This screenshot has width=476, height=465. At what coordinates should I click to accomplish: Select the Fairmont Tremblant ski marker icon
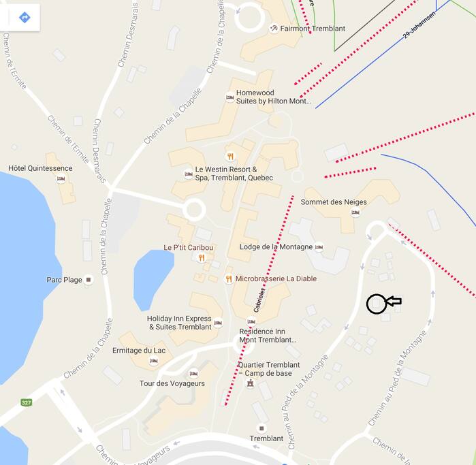pos(274,29)
